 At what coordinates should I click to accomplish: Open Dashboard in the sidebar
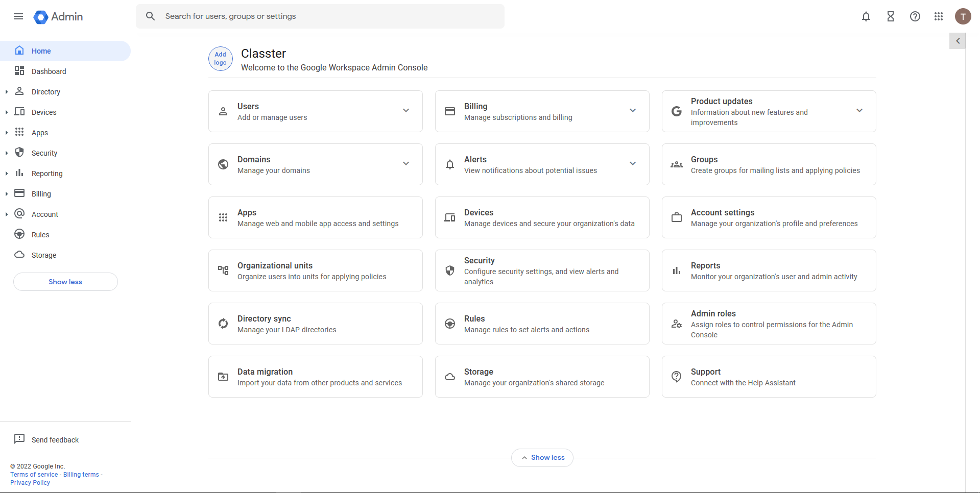[65, 71]
